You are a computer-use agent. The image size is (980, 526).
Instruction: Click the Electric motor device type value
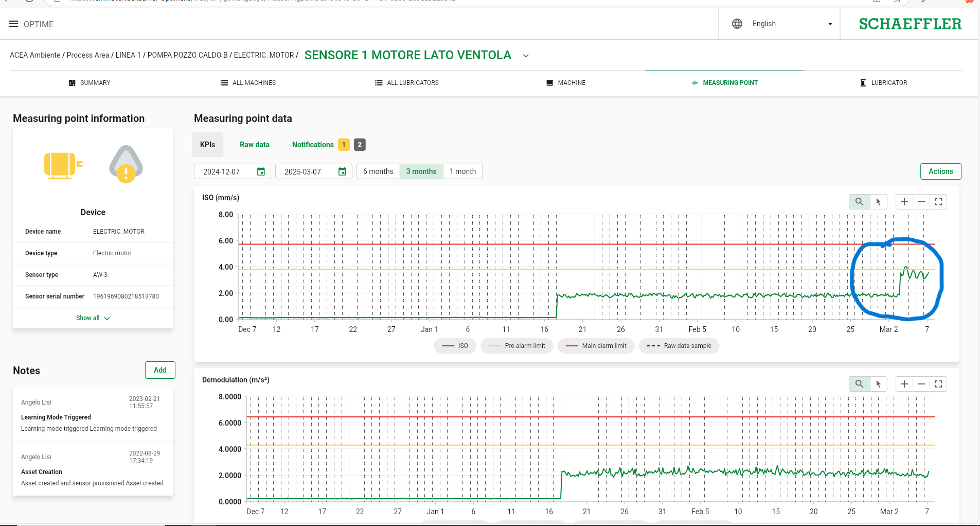coord(112,253)
